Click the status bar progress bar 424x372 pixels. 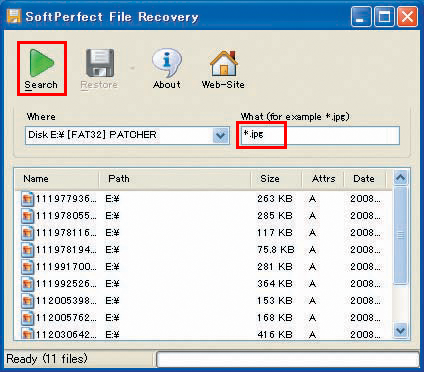coord(288,360)
